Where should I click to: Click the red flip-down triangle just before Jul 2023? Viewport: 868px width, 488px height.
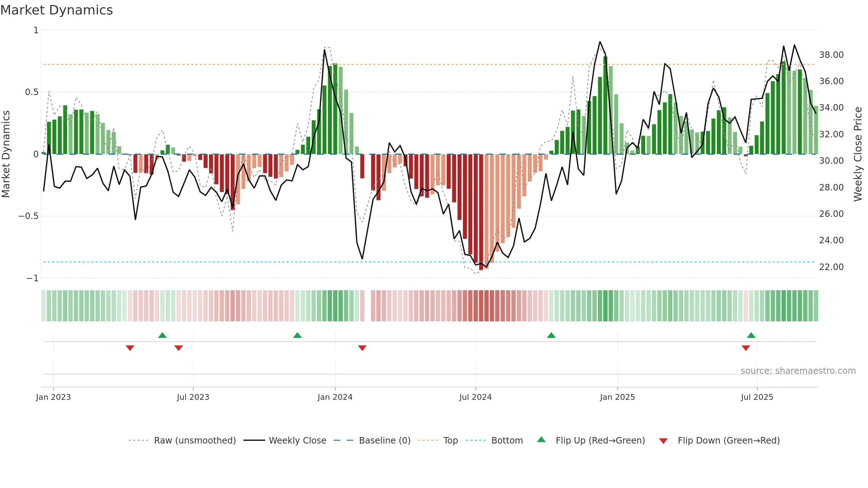tap(179, 348)
